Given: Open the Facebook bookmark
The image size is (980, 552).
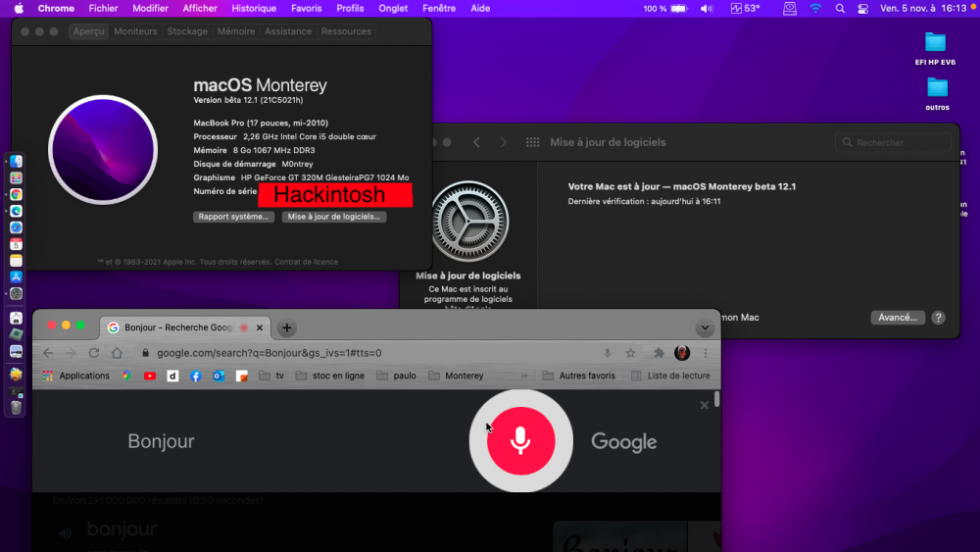Looking at the screenshot, I should pyautogui.click(x=196, y=376).
